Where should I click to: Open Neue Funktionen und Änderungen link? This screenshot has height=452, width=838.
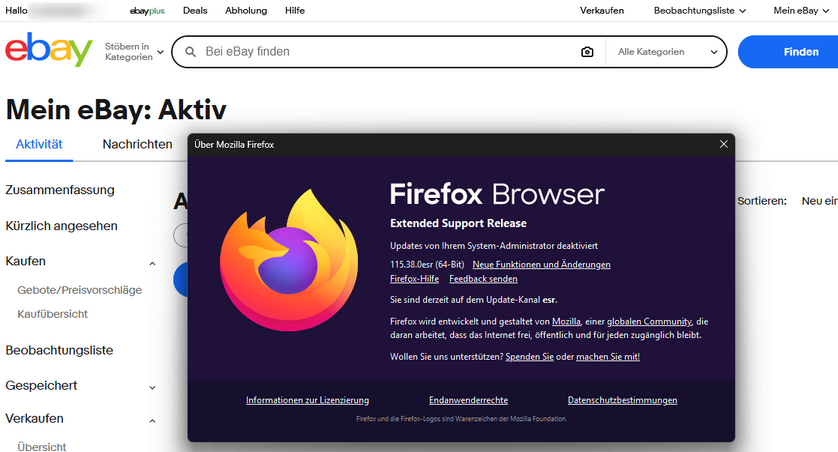point(541,264)
